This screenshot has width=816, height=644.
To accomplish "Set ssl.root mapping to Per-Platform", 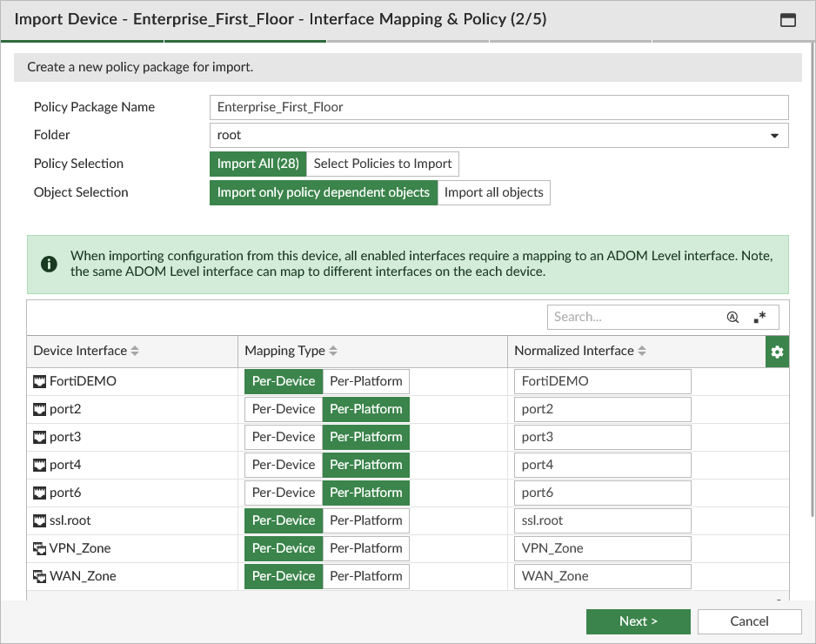I will coord(366,520).
